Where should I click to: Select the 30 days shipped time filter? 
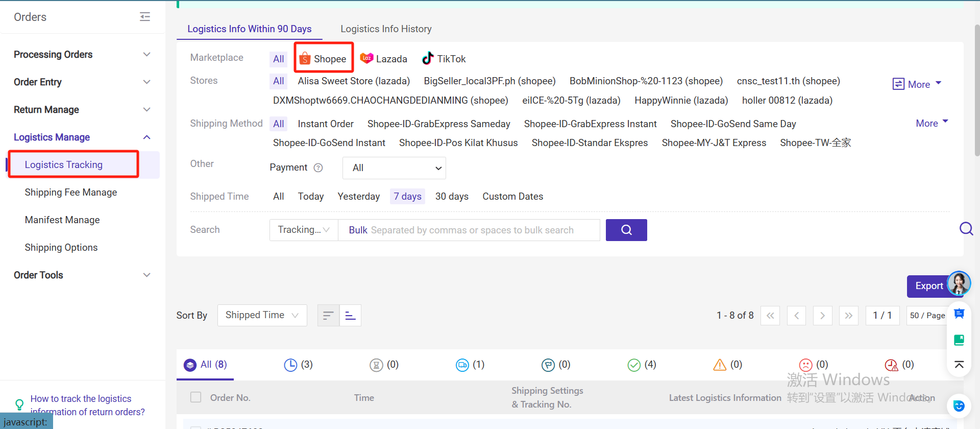click(452, 197)
